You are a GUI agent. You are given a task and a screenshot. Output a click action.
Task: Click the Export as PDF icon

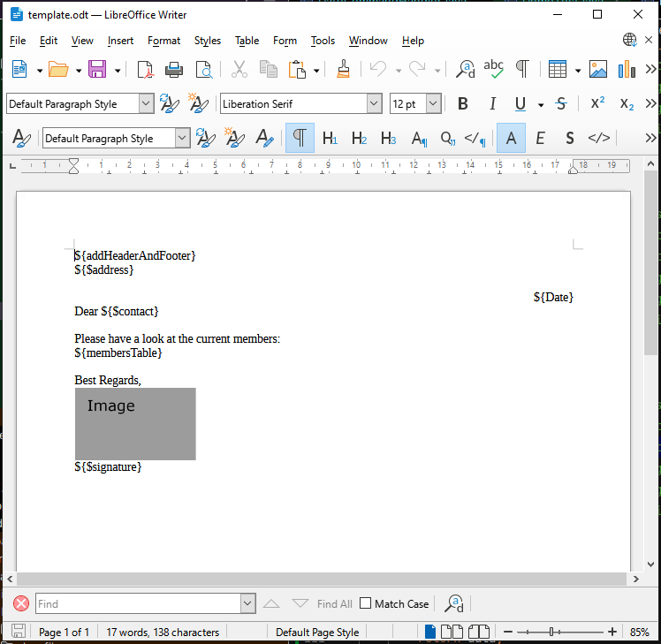(145, 70)
